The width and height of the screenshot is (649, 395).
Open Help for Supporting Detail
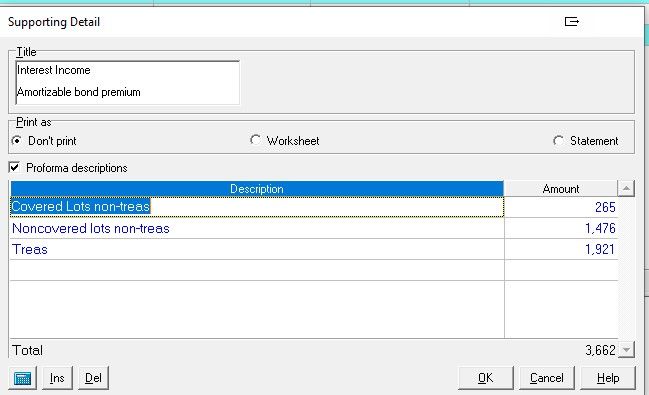click(608, 378)
